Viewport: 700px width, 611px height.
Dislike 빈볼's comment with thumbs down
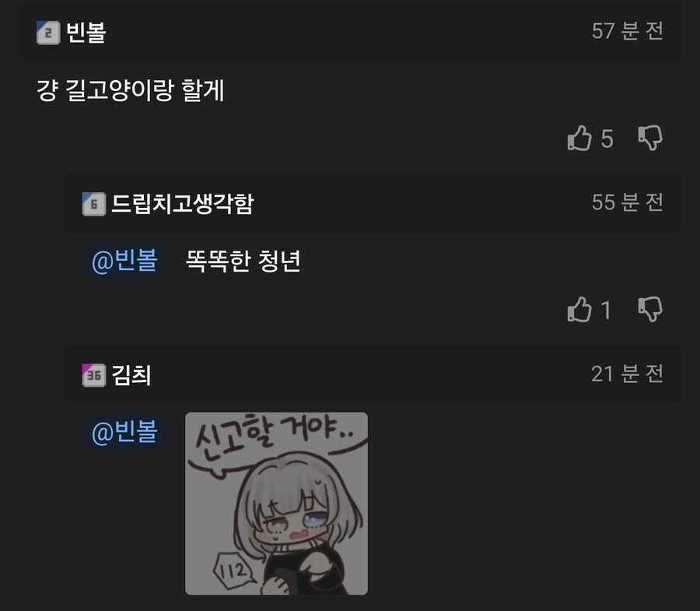(x=650, y=138)
